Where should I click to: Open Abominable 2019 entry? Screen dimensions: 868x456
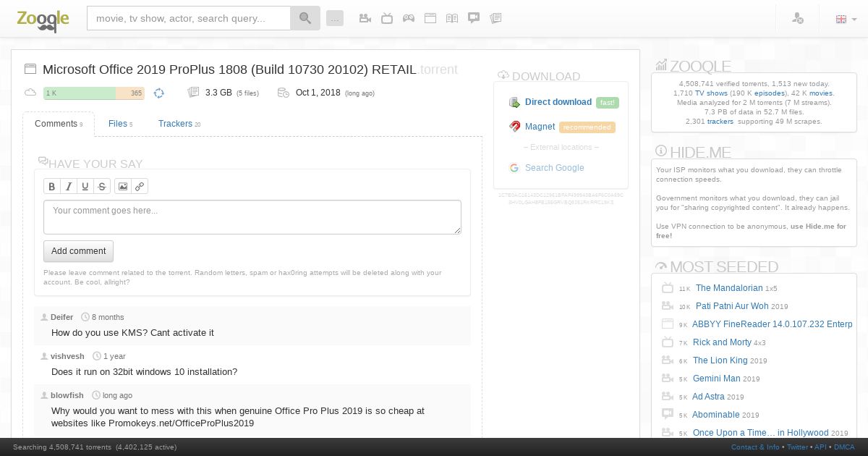click(716, 415)
